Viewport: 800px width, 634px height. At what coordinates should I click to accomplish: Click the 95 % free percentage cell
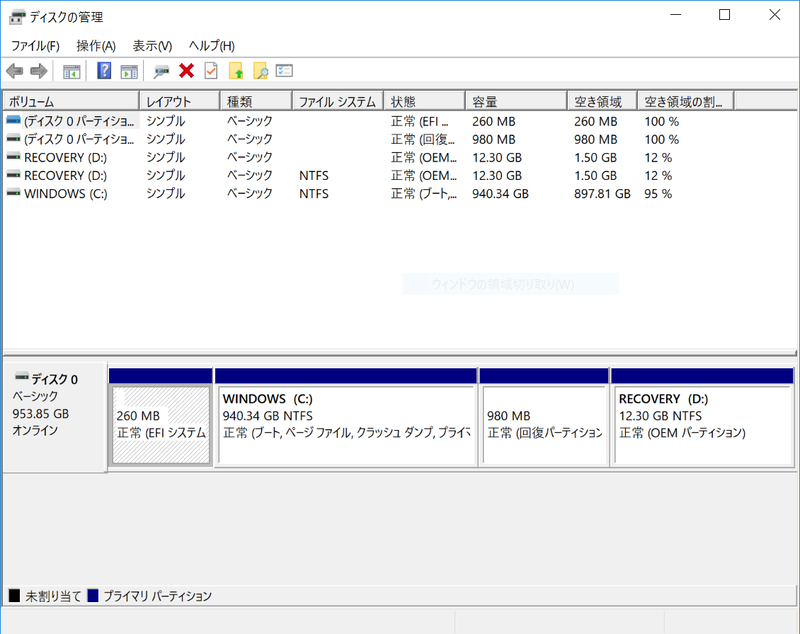(658, 194)
